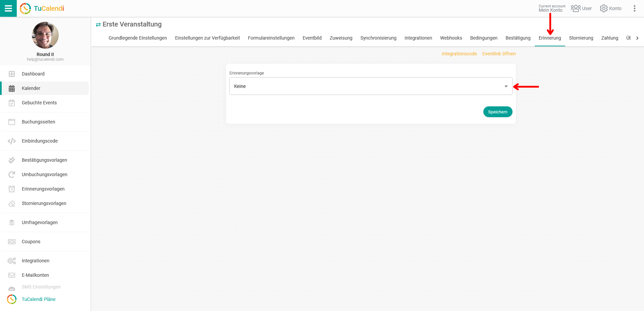
Task: Open TuCalendi Pläne link
Action: pyautogui.click(x=39, y=299)
